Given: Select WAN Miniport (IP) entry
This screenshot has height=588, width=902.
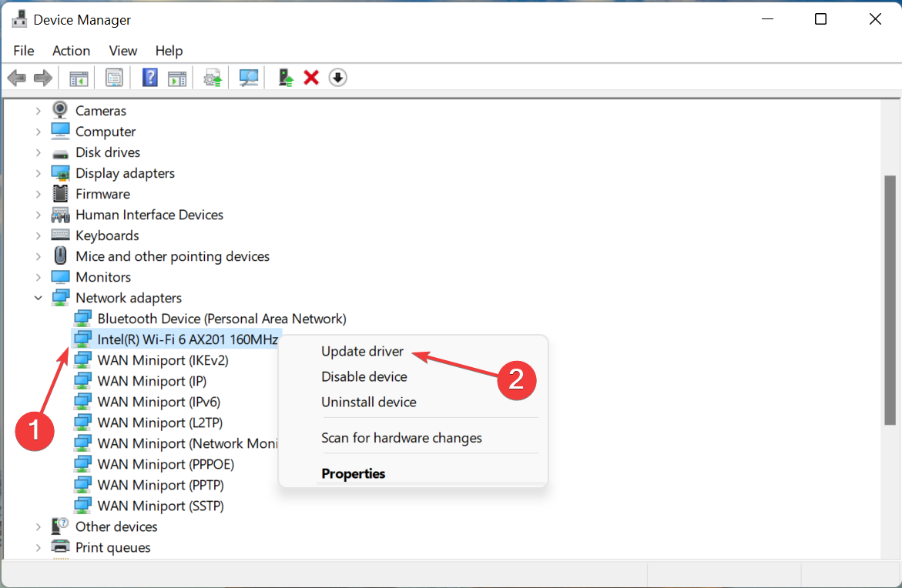Looking at the screenshot, I should point(152,381).
